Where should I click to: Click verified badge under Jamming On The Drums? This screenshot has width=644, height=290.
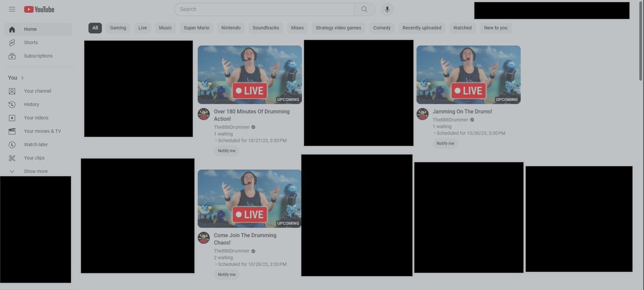click(472, 120)
